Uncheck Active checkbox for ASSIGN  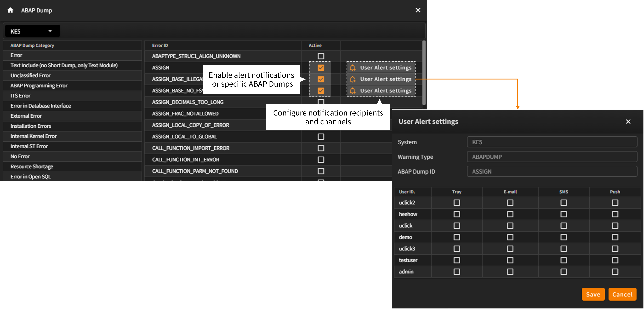[x=321, y=68]
